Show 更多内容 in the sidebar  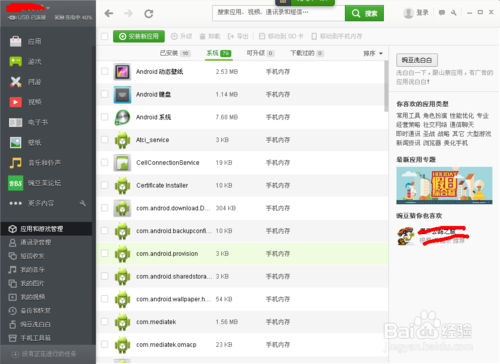41,203
